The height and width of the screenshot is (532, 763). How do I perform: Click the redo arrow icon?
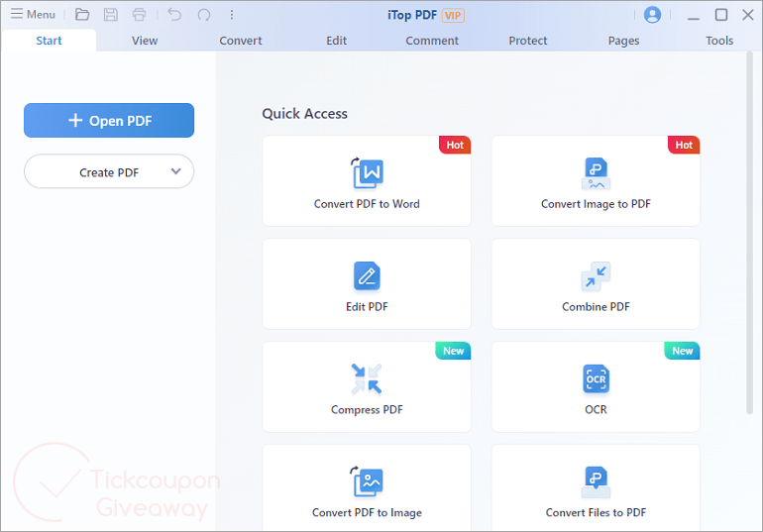(x=204, y=15)
